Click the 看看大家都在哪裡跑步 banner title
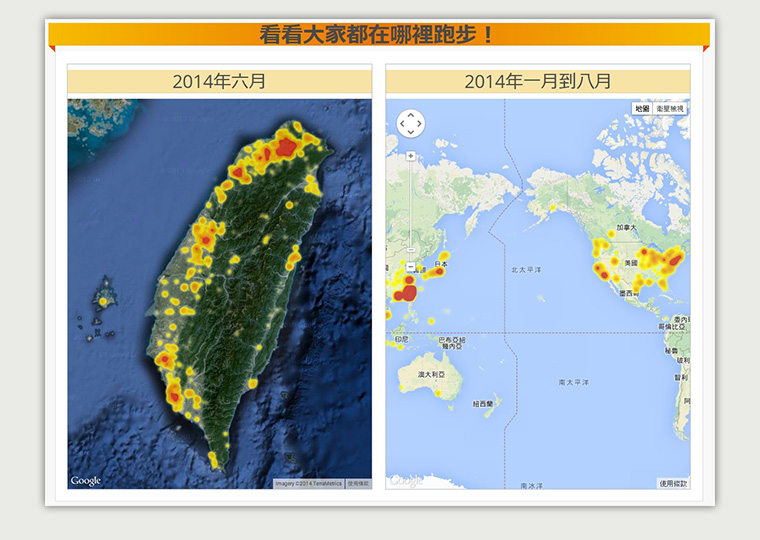760x540 pixels. pos(377,34)
